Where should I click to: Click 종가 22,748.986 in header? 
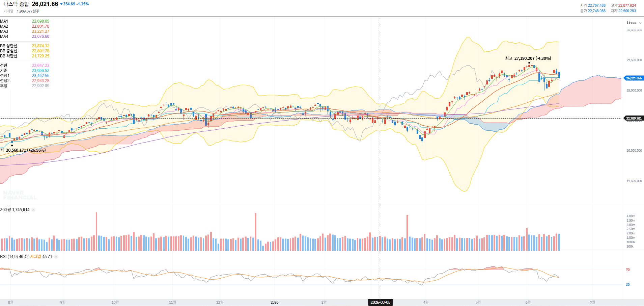click(x=593, y=11)
